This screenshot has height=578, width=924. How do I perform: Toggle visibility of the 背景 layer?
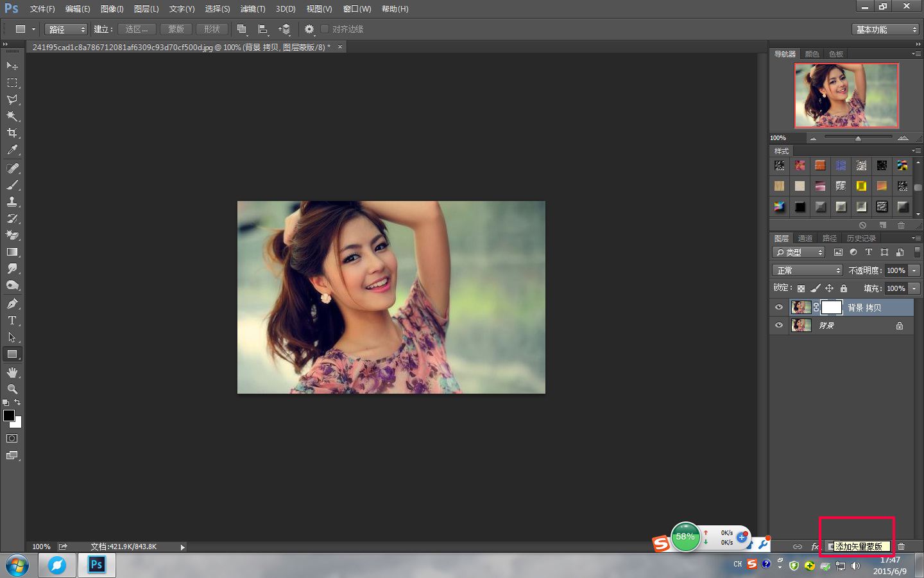pos(779,326)
